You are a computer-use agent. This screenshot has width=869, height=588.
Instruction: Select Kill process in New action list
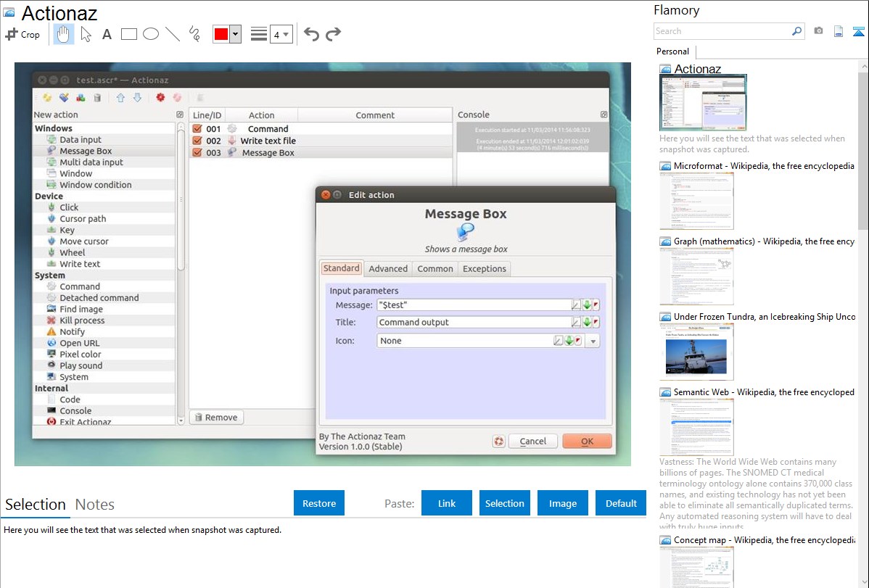pyautogui.click(x=82, y=320)
